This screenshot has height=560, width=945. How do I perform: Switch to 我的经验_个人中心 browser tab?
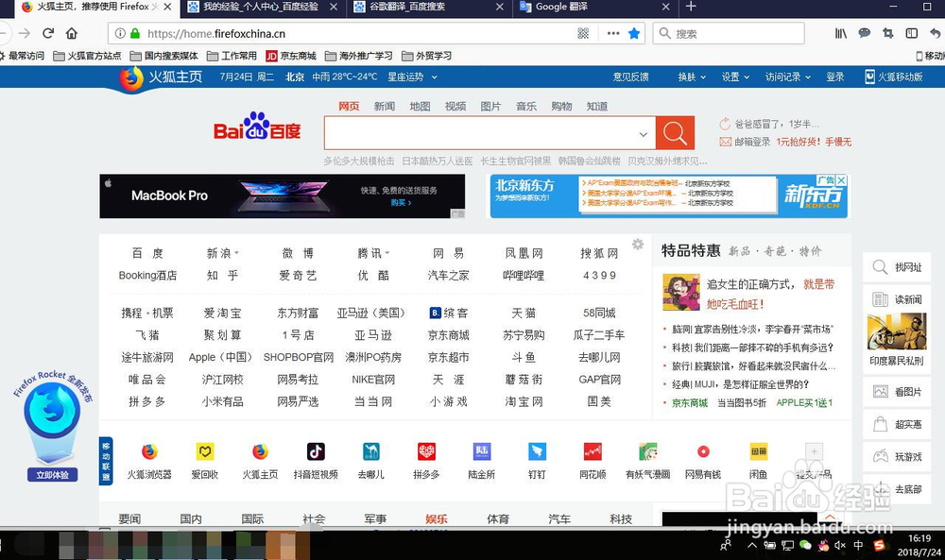pyautogui.click(x=262, y=8)
